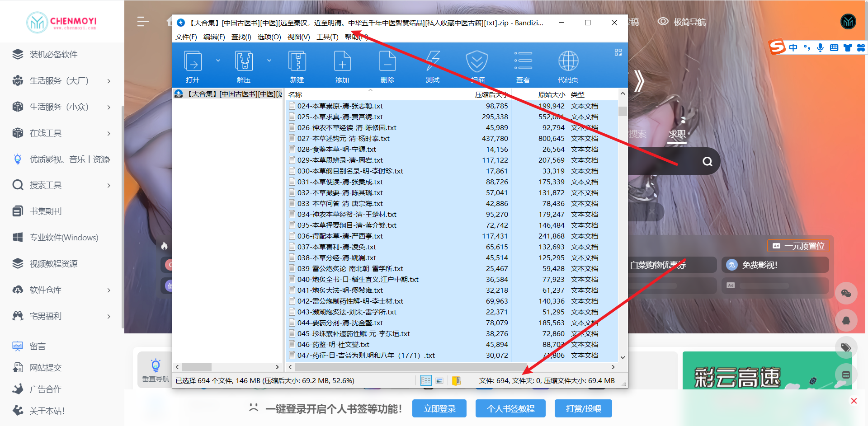Screen dimensions: 868x426
Task: Open the 视图(V) menu in Bandizip
Action: (x=298, y=37)
